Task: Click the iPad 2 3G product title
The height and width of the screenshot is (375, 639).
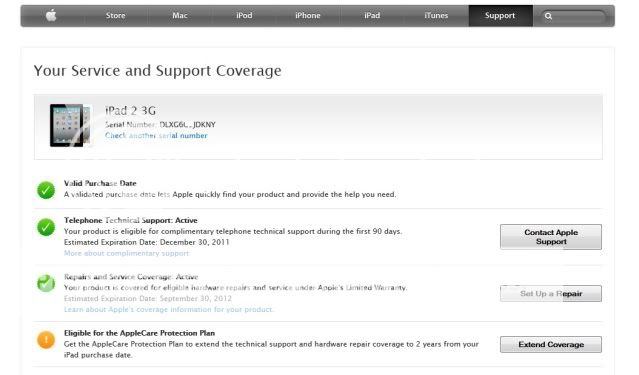Action: tap(130, 110)
